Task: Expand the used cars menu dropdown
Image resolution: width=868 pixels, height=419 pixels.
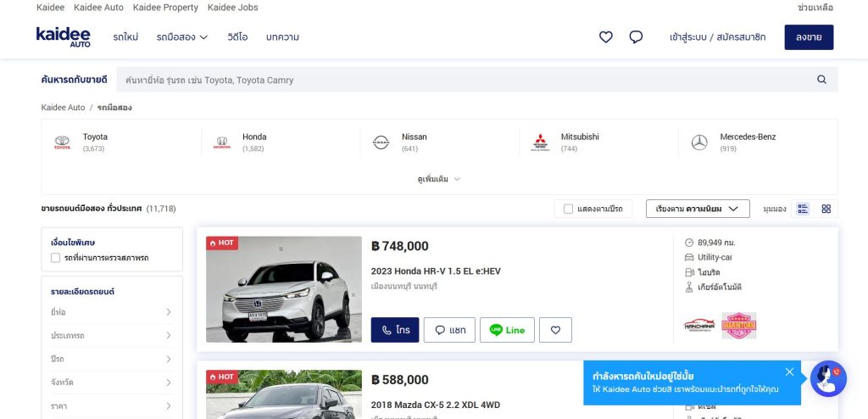Action: point(181,37)
